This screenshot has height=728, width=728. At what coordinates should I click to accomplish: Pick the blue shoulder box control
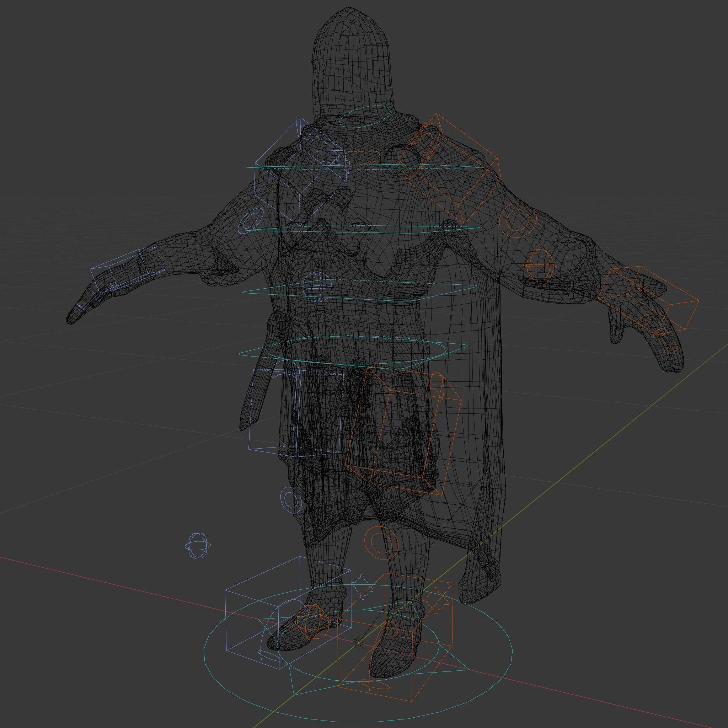pyautogui.click(x=300, y=171)
